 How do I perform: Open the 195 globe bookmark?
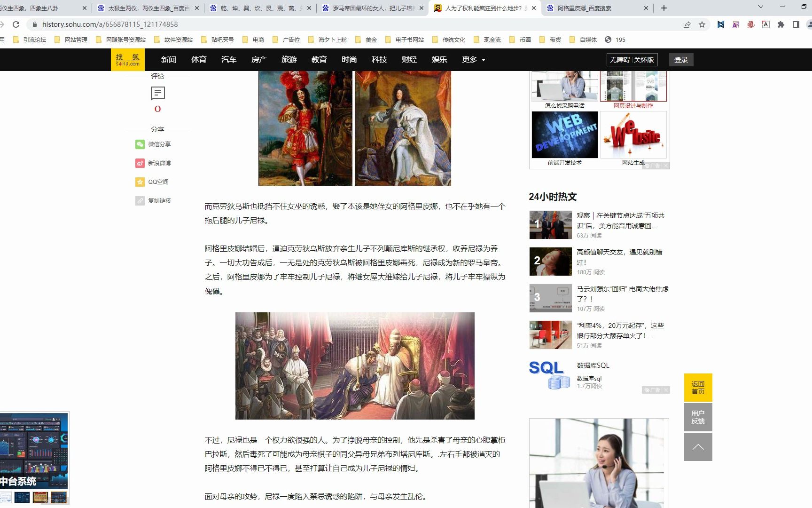click(615, 40)
